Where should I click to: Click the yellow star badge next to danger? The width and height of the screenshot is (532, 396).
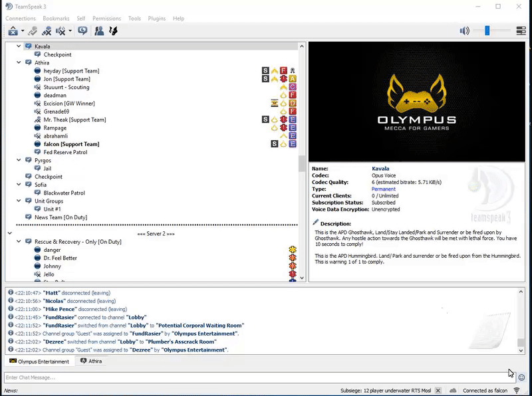tap(293, 250)
